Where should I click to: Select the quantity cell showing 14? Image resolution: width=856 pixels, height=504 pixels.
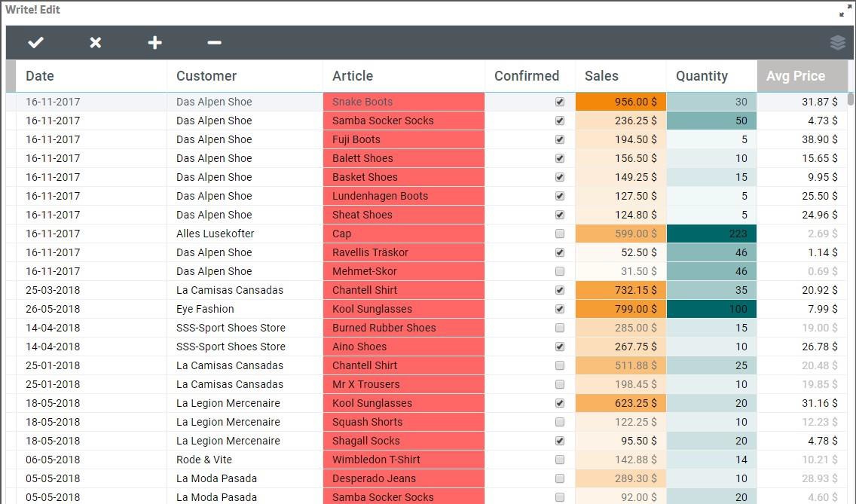(x=712, y=460)
